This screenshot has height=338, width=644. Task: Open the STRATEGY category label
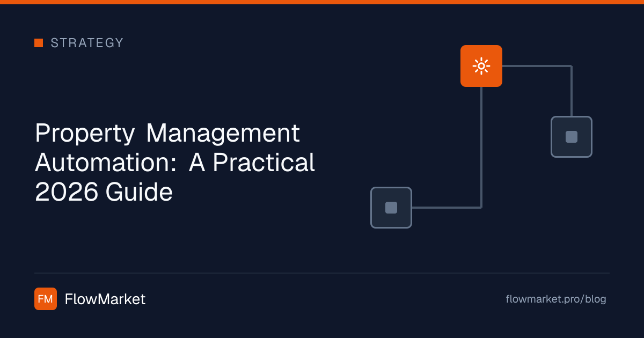click(87, 43)
